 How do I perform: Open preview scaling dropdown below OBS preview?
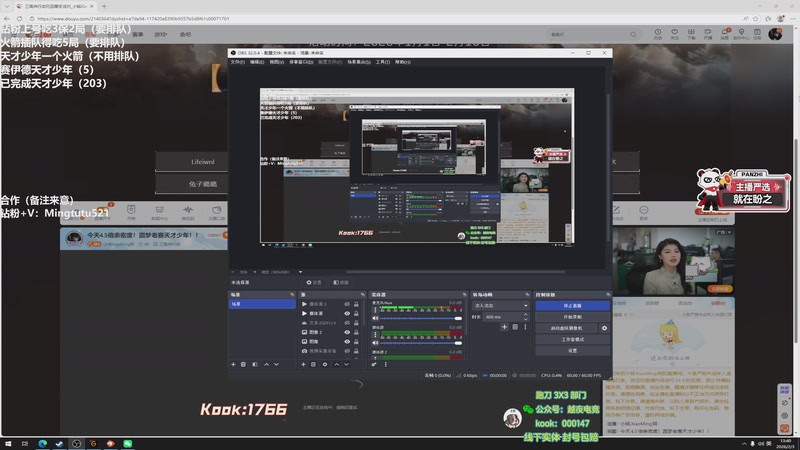[x=300, y=272]
